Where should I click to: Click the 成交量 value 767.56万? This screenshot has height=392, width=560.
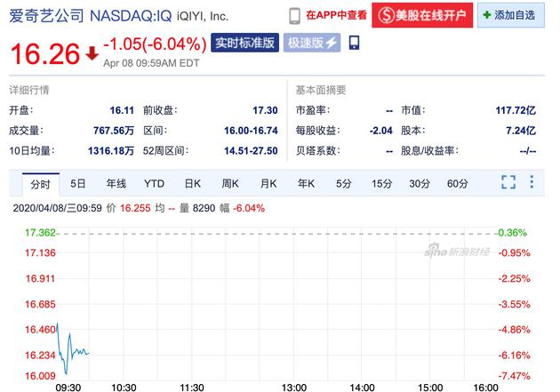114,131
